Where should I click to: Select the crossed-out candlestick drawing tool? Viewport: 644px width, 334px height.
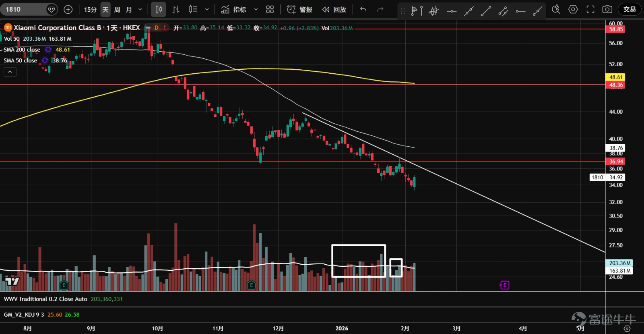click(434, 11)
